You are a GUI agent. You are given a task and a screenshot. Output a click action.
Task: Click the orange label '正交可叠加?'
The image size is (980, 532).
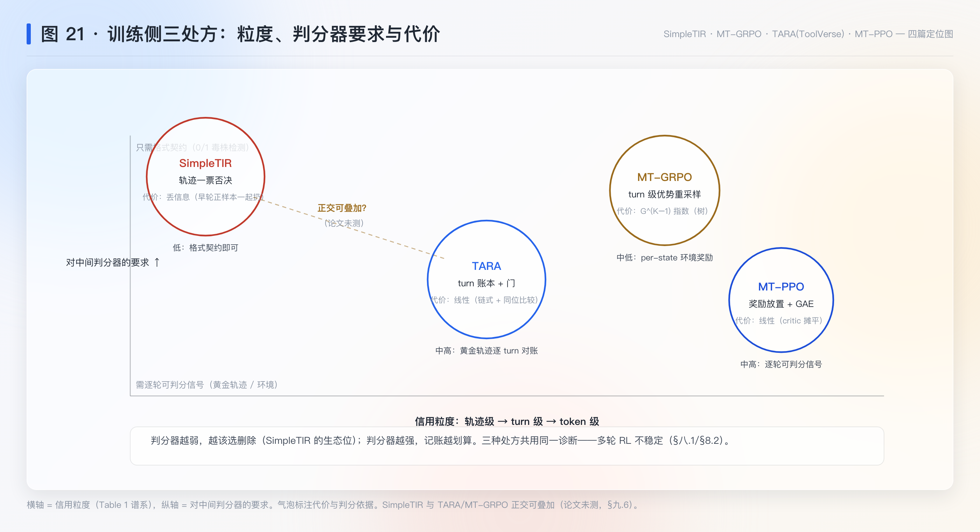click(x=342, y=208)
